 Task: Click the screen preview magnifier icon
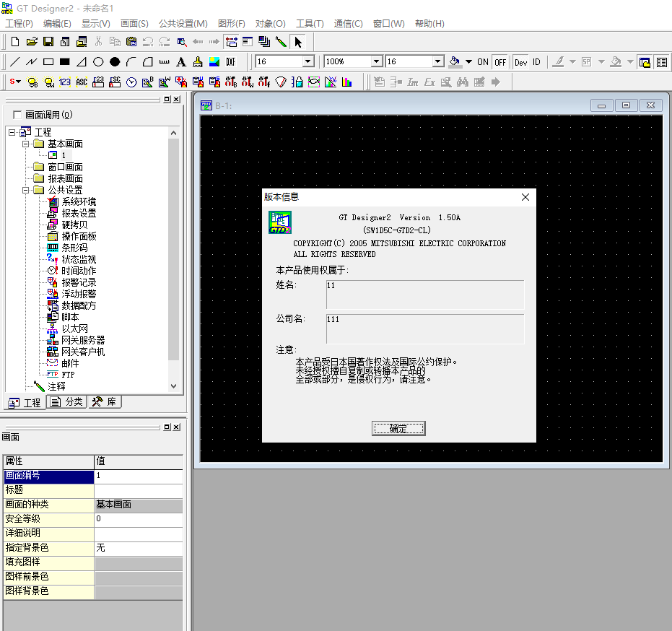(x=182, y=42)
